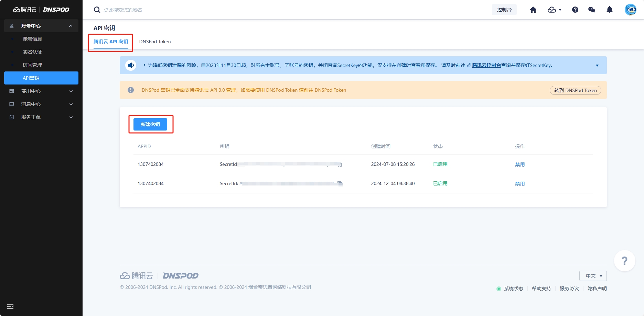The image size is (644, 316).
Task: Click the home icon in top bar
Action: click(x=533, y=10)
